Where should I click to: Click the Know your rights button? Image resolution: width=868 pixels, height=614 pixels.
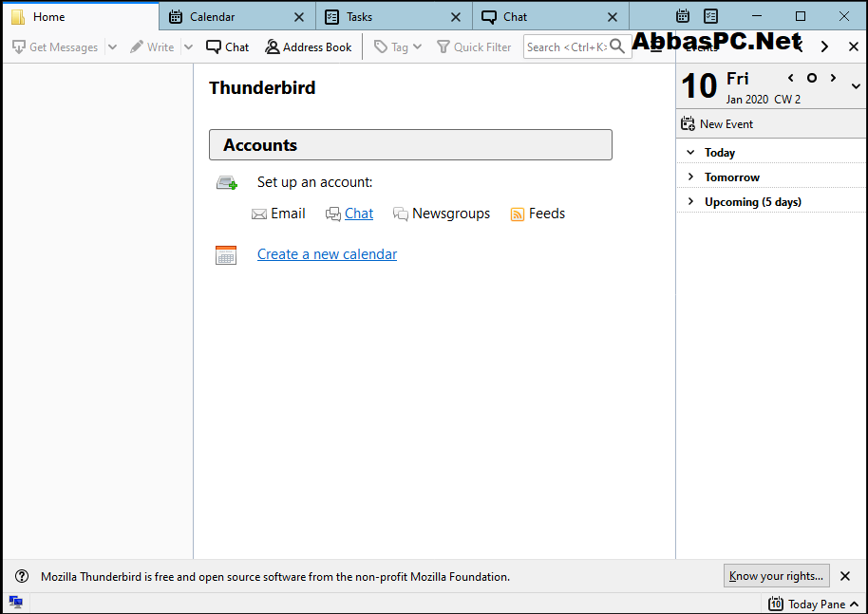[x=776, y=576]
